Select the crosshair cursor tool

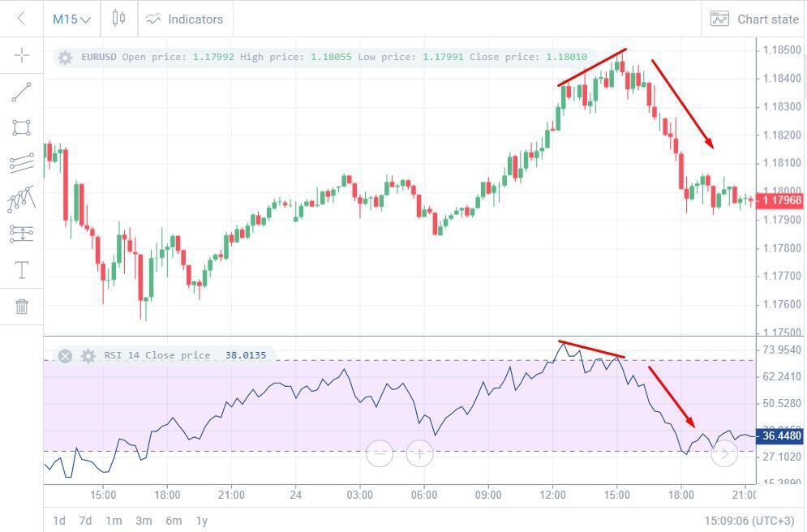pyautogui.click(x=22, y=55)
